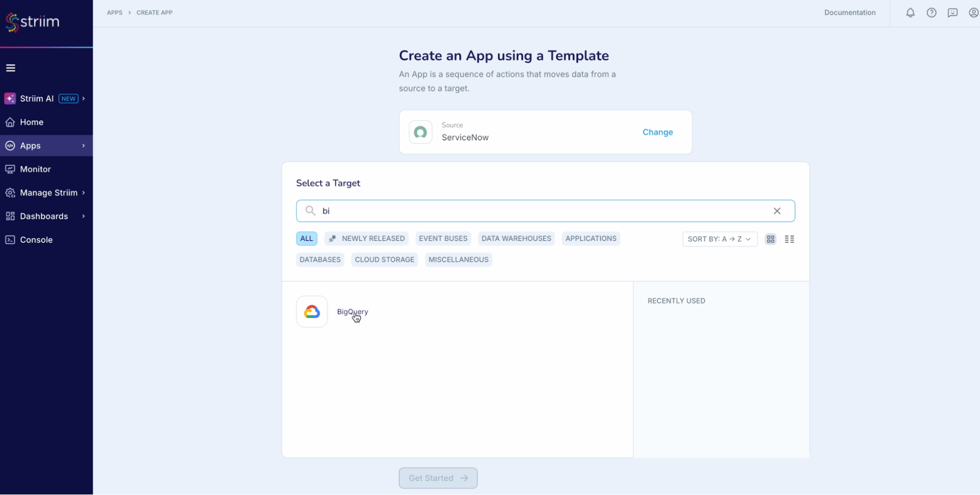This screenshot has height=495, width=980.
Task: Filter by Data Warehouses
Action: click(x=516, y=238)
